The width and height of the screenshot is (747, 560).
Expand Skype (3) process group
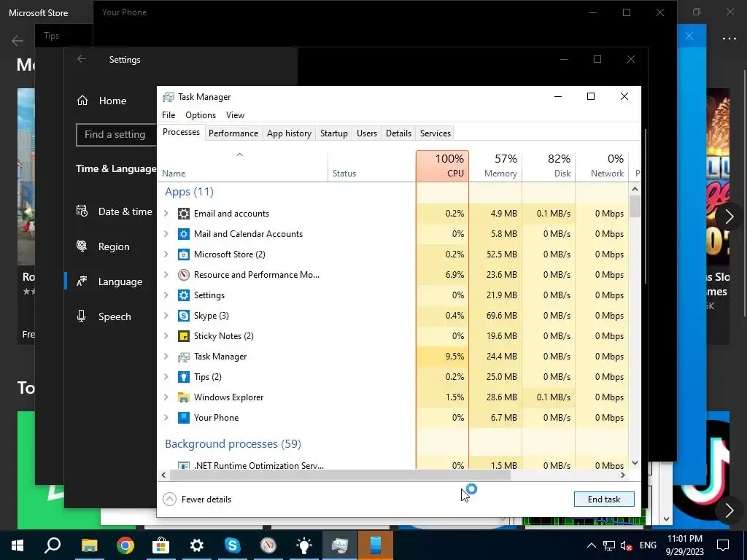pos(166,316)
